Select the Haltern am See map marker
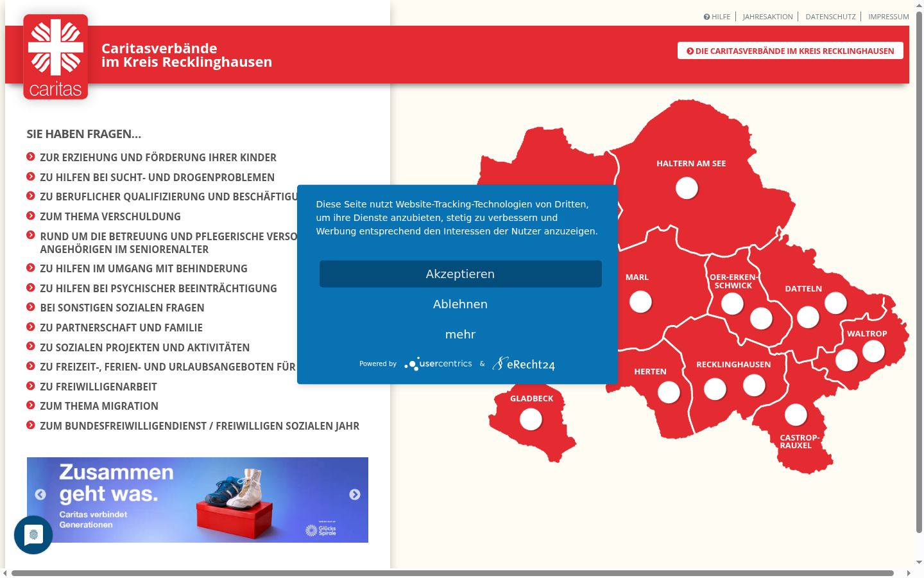Viewport: 924px width, 578px height. tap(687, 188)
